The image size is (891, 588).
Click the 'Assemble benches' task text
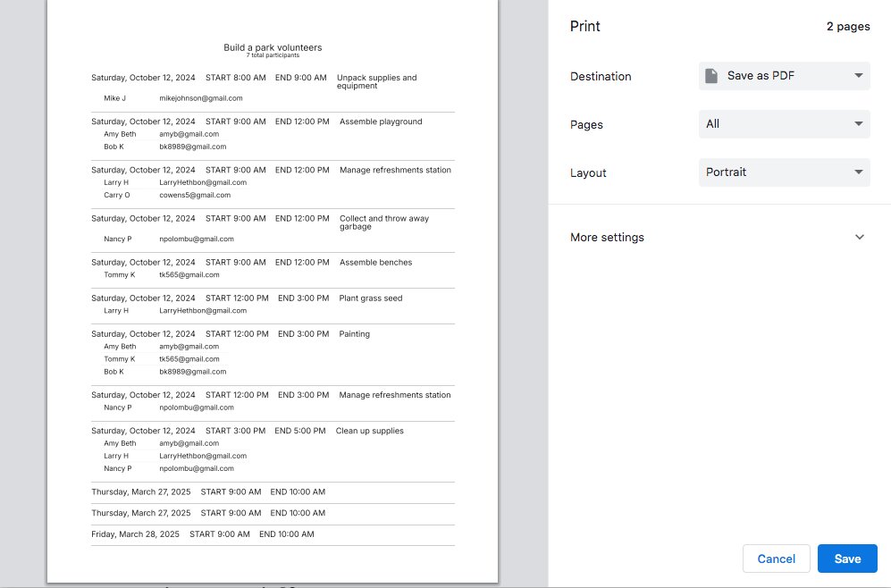point(375,263)
